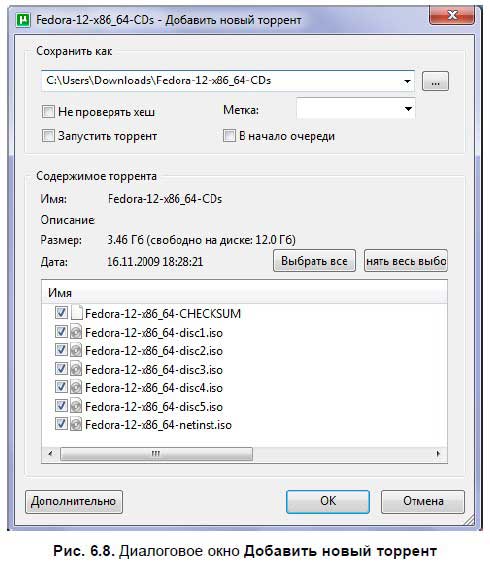Viewport: 490px width, 564px height.
Task: Click the file list horizontal scrollbar thumb
Action: coord(156,454)
